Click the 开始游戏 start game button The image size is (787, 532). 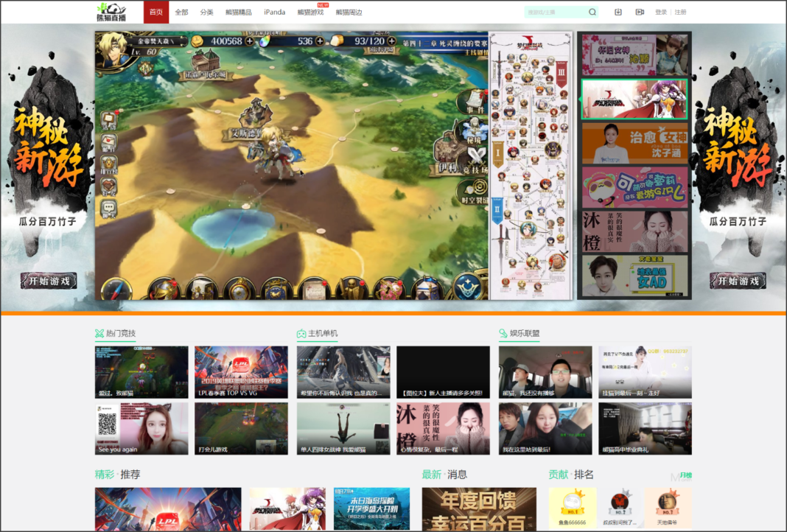47,281
